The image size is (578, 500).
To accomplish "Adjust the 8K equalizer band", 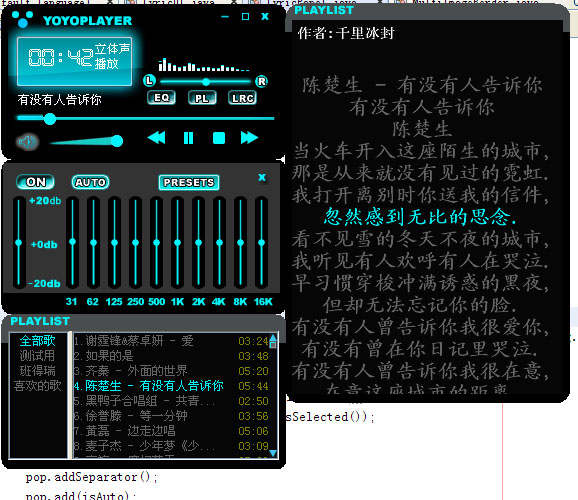I will click(x=241, y=242).
